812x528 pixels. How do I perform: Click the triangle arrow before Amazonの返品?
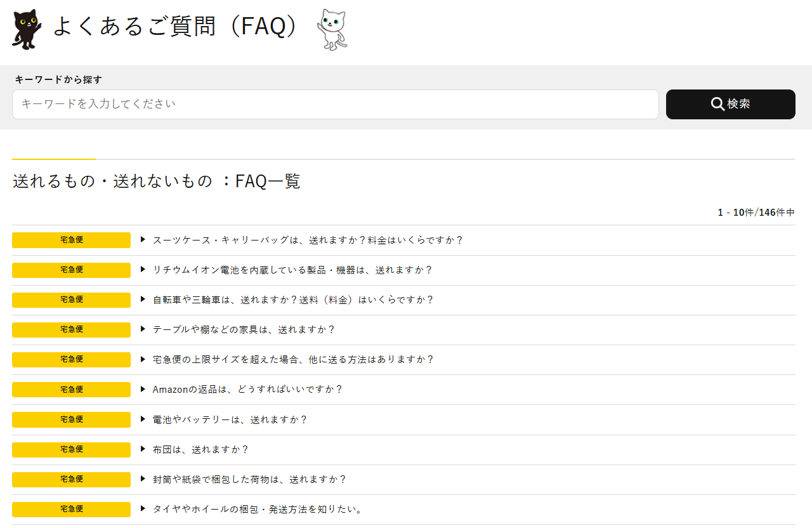pyautogui.click(x=143, y=389)
